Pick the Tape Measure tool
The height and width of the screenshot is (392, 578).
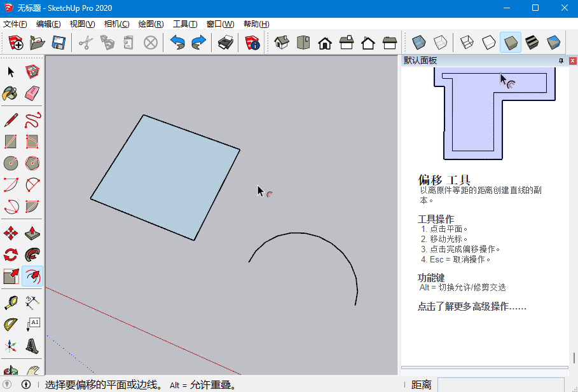[11, 302]
